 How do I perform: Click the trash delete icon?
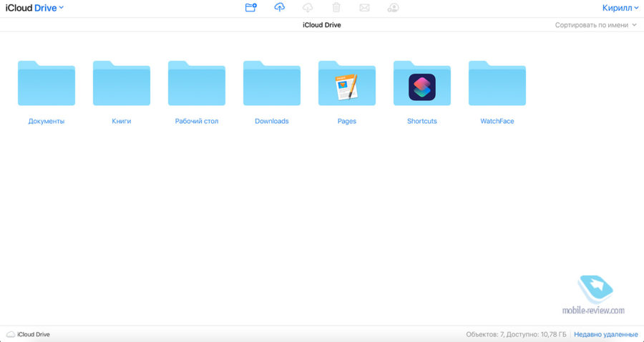point(336,7)
